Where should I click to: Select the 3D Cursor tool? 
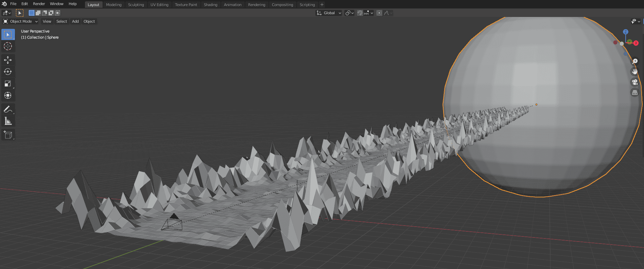tap(8, 46)
